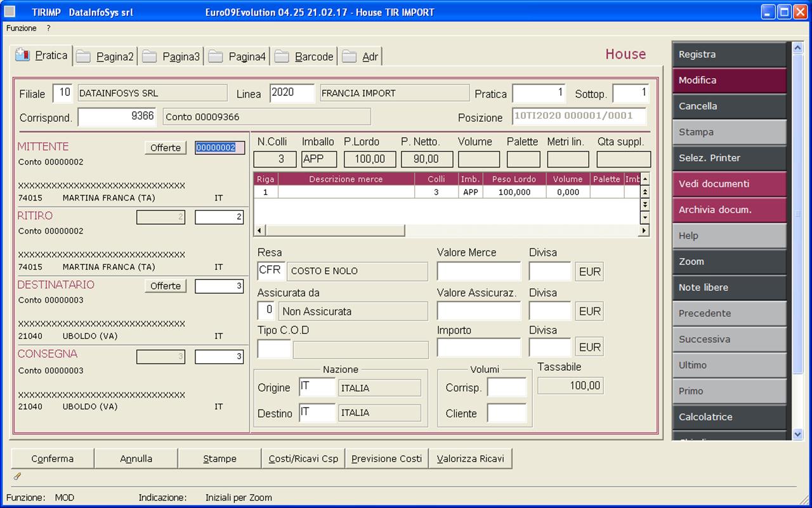Screen dimensions: 812x508
Task: Click Valorizza Ricavi
Action: (471, 458)
